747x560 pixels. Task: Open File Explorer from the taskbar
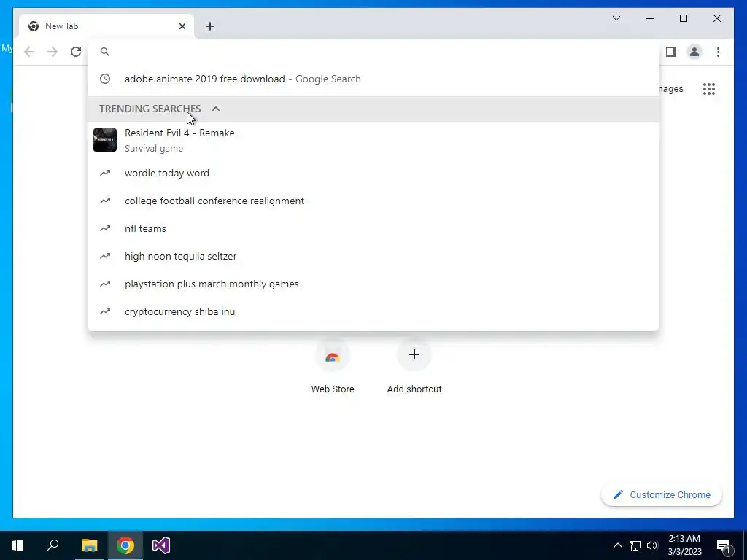coord(89,545)
